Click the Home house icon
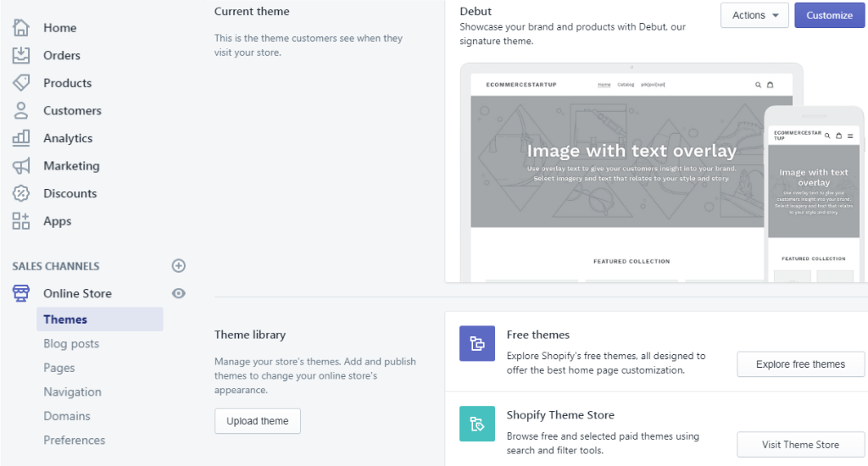The width and height of the screenshot is (868, 466). pos(21,28)
